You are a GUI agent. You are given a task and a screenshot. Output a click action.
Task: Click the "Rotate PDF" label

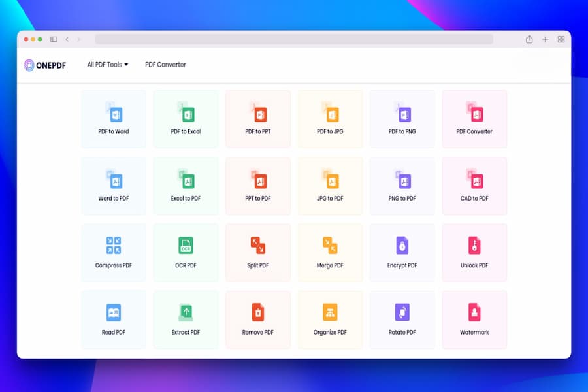click(402, 332)
